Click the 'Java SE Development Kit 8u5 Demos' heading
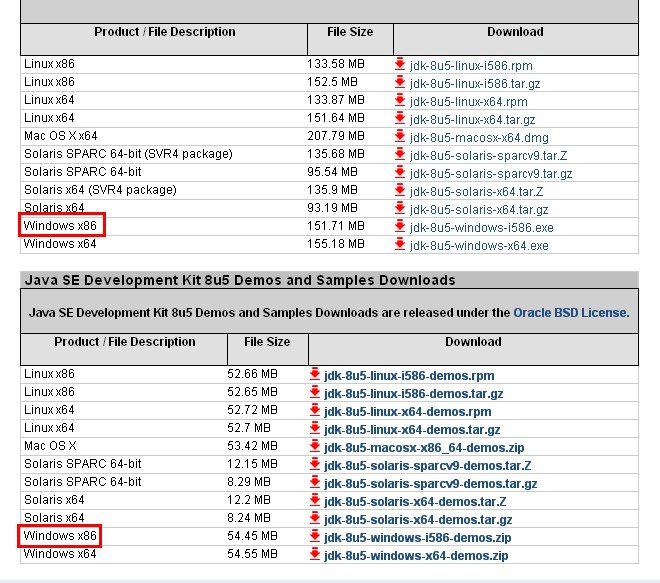The height and width of the screenshot is (583, 660). (240, 280)
